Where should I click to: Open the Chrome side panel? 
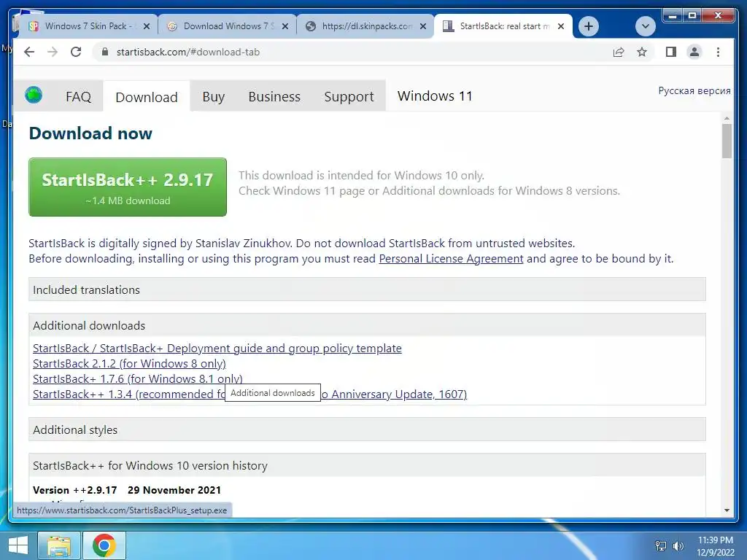(x=671, y=52)
